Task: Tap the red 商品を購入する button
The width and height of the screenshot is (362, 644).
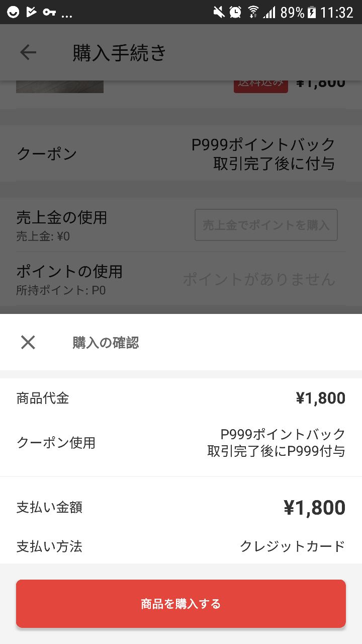Action: click(181, 604)
